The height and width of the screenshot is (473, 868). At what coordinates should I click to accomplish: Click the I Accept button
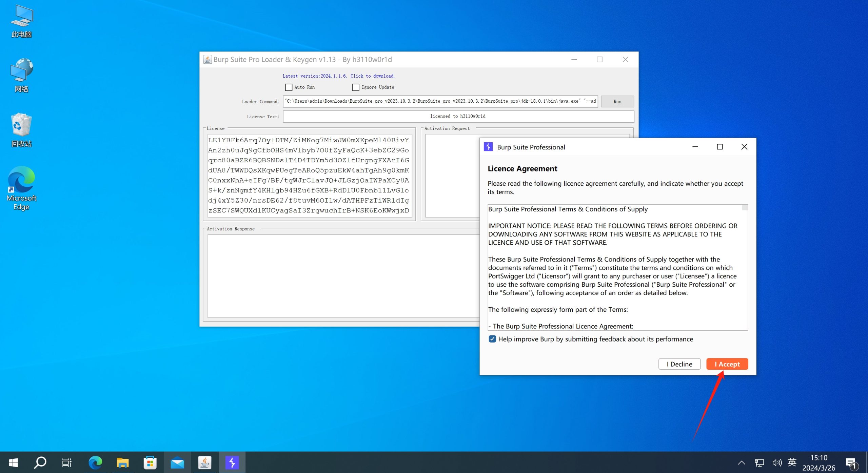click(727, 364)
